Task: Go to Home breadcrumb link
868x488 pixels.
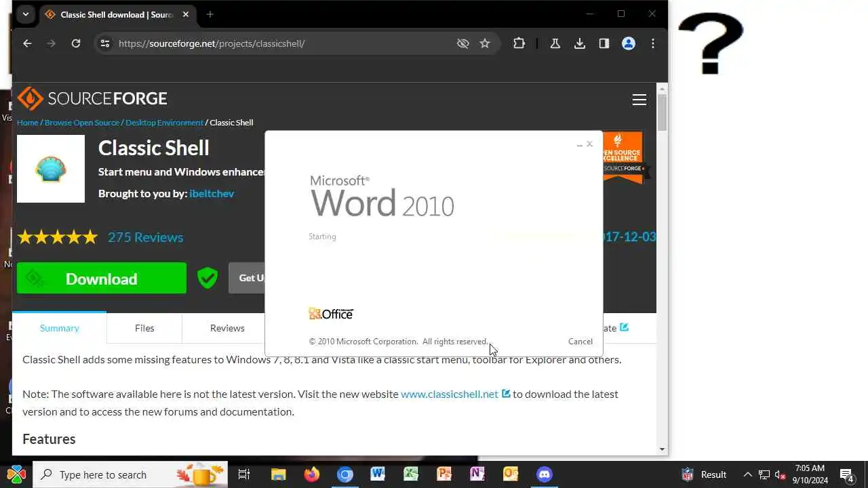Action: pos(28,123)
